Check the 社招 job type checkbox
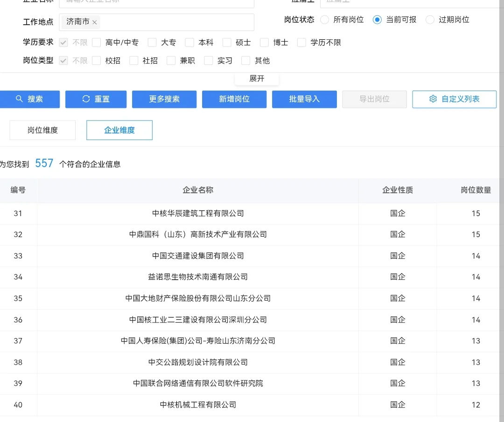This screenshot has height=422, width=504. tap(134, 61)
